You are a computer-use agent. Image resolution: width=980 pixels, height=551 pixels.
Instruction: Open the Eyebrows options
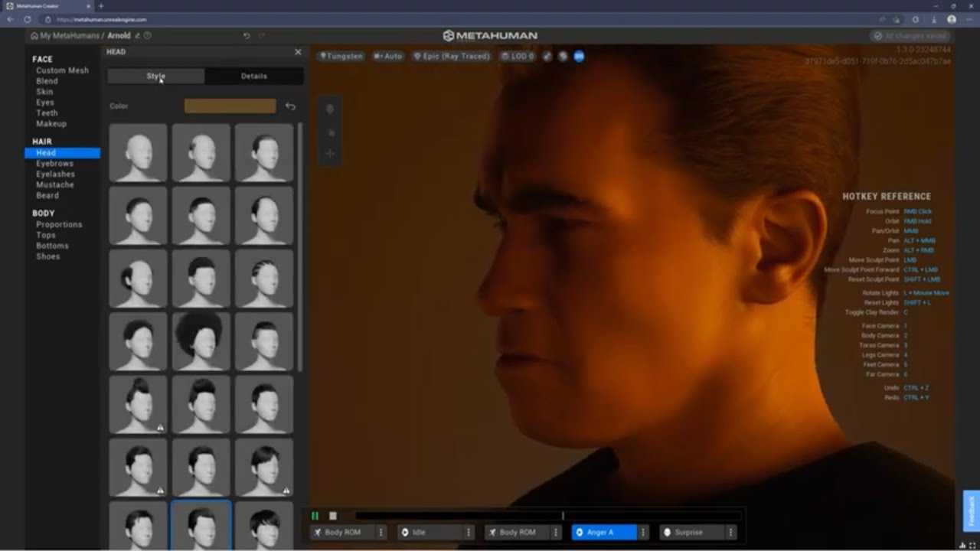[54, 164]
